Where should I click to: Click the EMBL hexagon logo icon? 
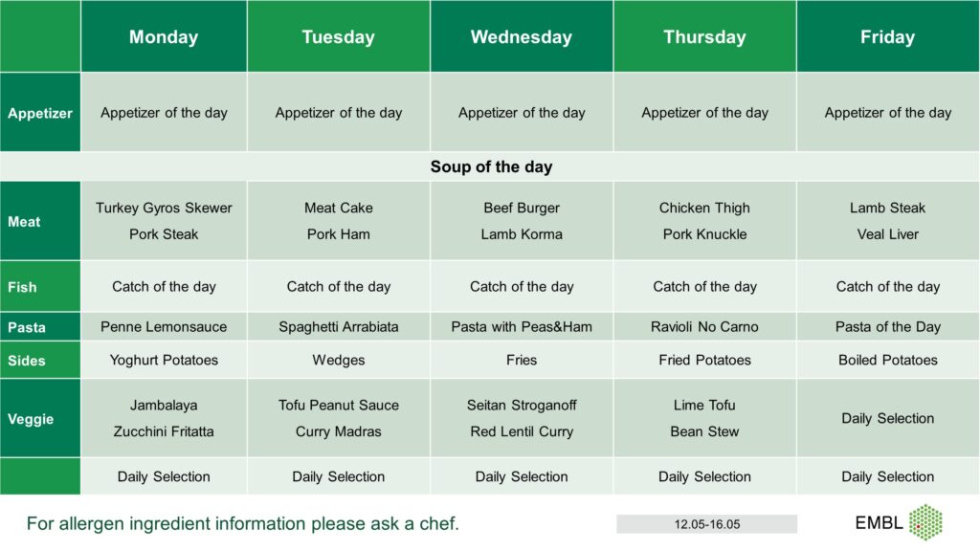(x=925, y=522)
